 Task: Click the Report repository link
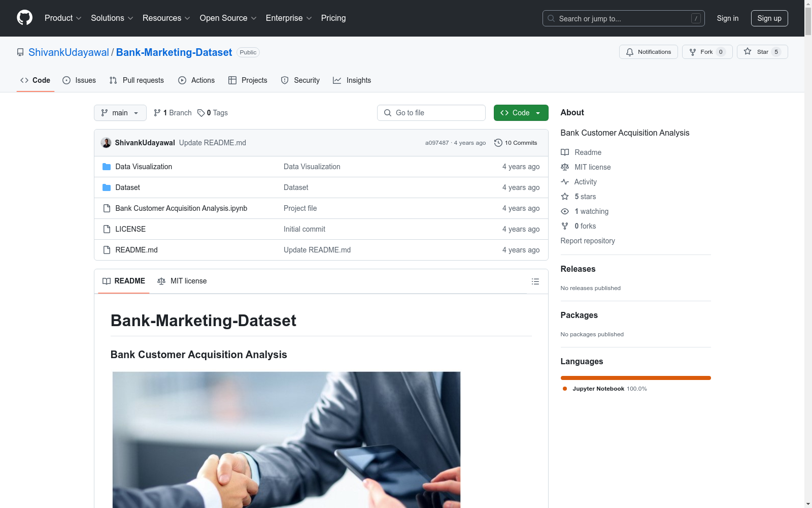pos(588,241)
